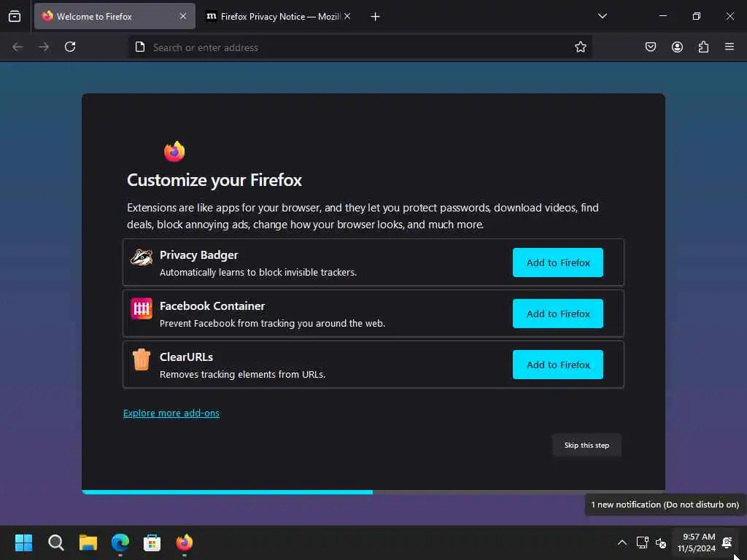Image resolution: width=747 pixels, height=560 pixels.
Task: Click the ClearURLs trash can icon
Action: (x=142, y=359)
